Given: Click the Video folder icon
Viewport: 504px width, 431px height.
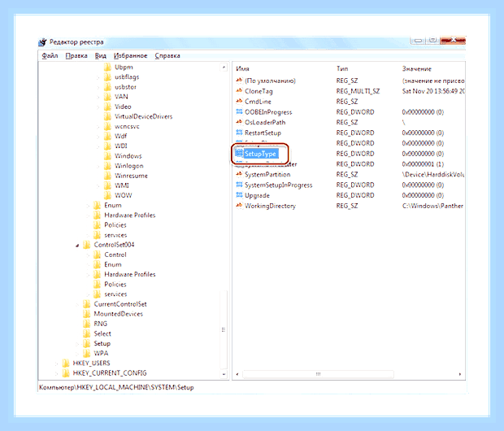Looking at the screenshot, I should point(107,107).
